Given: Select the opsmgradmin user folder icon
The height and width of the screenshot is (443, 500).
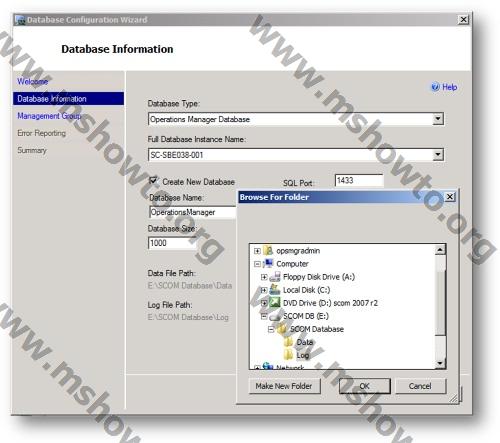Looking at the screenshot, I should (x=268, y=250).
